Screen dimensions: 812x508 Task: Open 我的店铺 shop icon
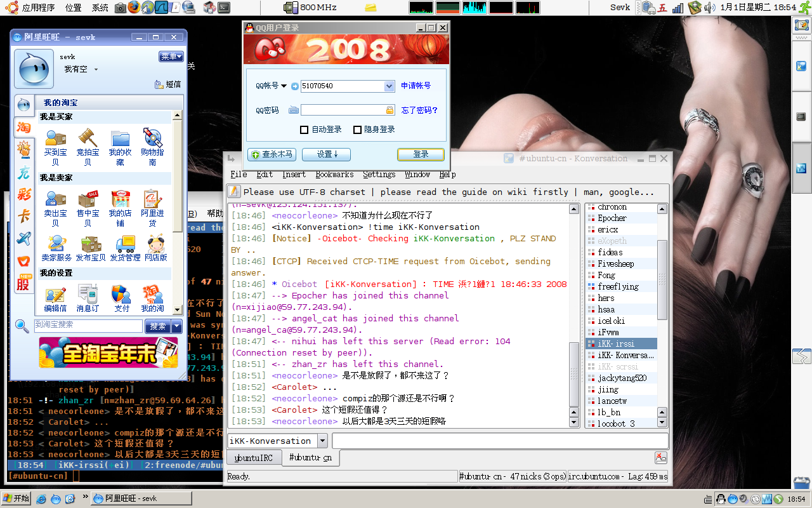point(120,208)
